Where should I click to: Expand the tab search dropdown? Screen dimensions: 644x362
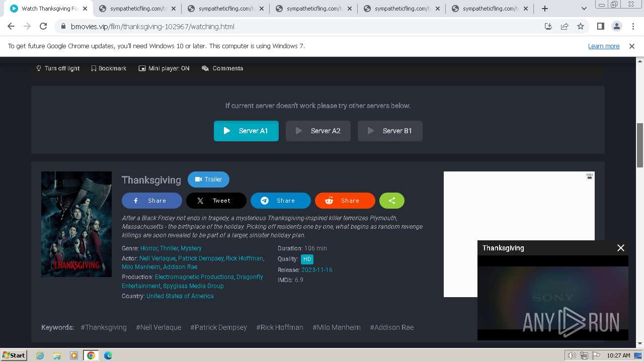(x=584, y=9)
